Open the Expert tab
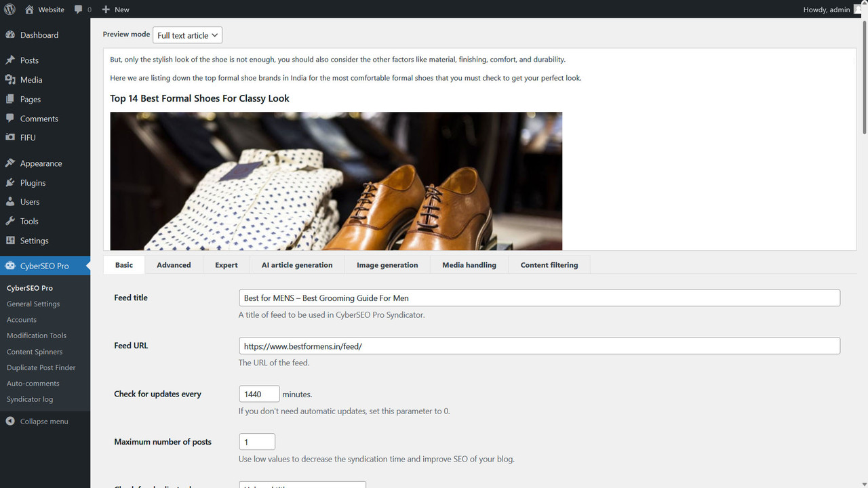The height and width of the screenshot is (488, 868). (226, 265)
